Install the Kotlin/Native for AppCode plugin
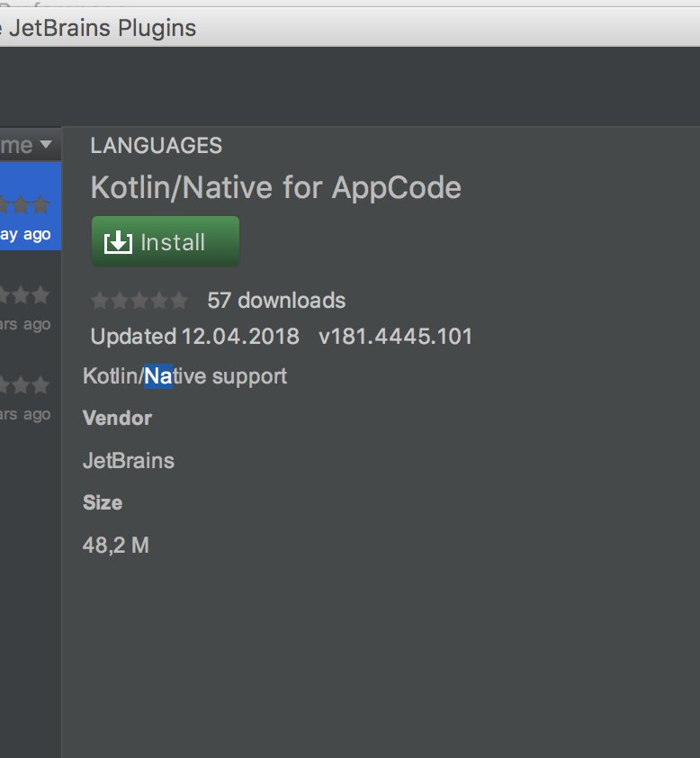This screenshot has height=758, width=700. [x=166, y=241]
